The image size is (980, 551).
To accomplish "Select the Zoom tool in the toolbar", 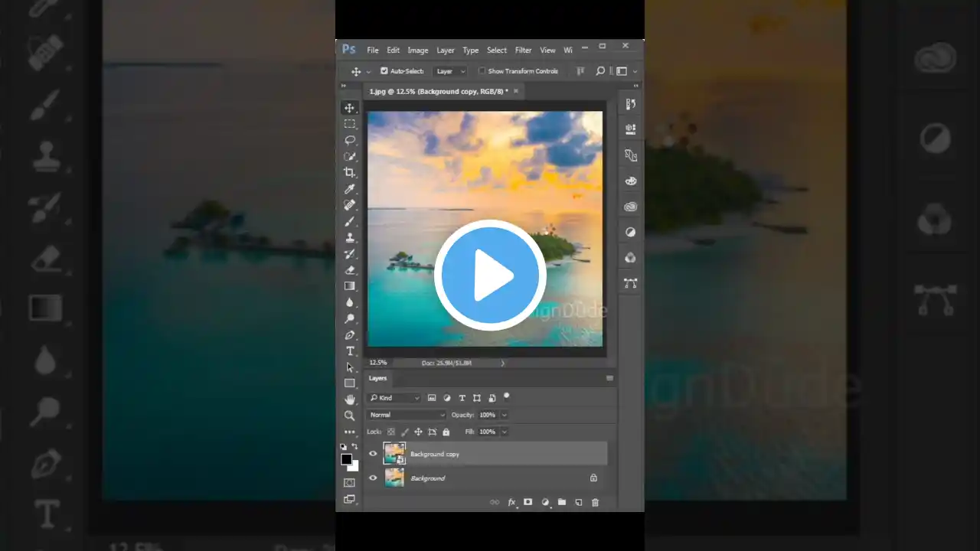I will pos(350,416).
